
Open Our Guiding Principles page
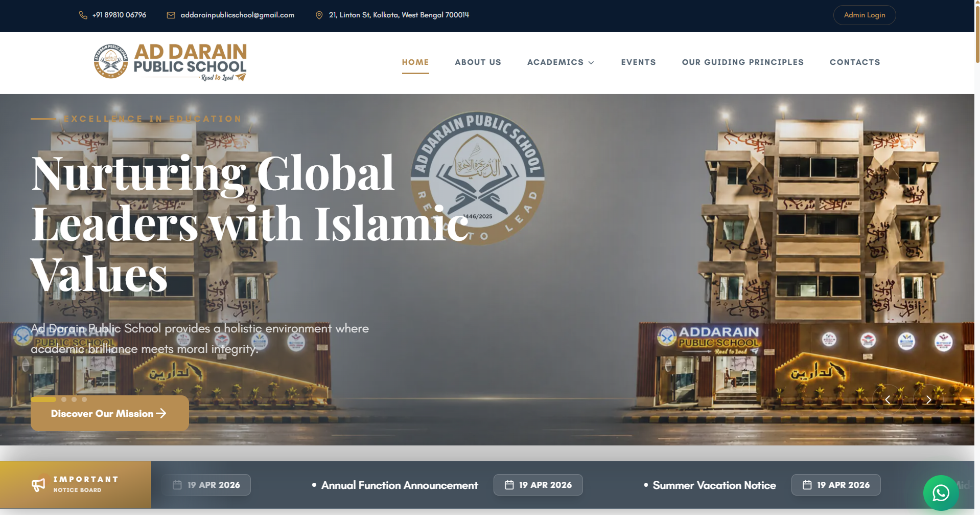coord(743,62)
